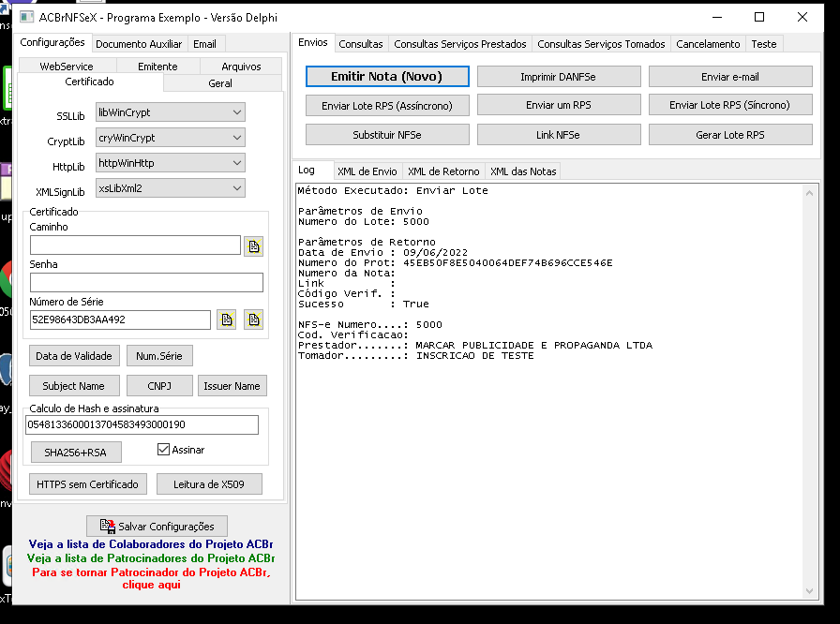
Task: Open the Patrocinadores do Projeto ACBr link
Action: pyautogui.click(x=151, y=558)
